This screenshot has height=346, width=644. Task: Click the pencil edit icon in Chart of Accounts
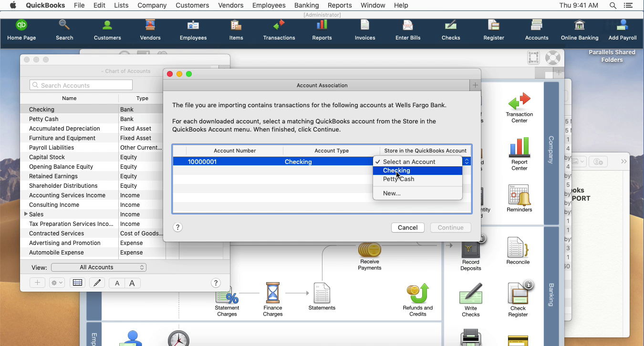coord(97,283)
